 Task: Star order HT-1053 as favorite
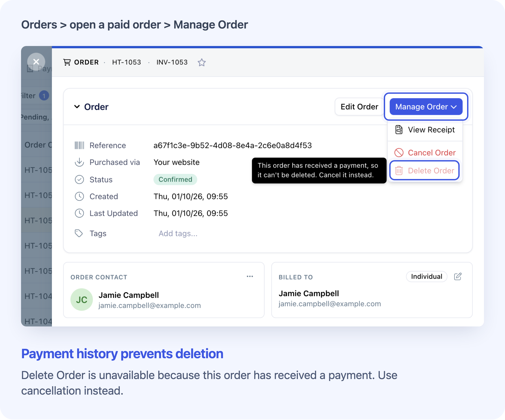point(201,62)
